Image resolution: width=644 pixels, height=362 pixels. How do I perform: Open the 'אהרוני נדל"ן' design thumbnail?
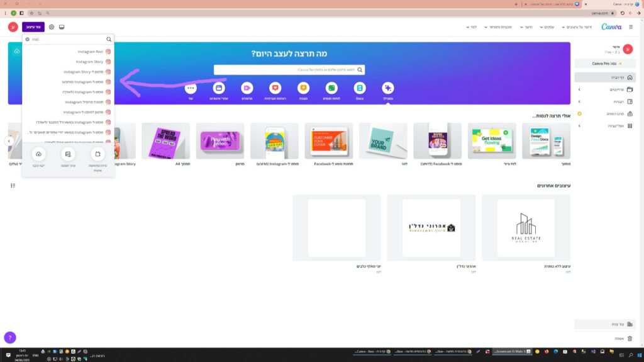[x=431, y=228]
